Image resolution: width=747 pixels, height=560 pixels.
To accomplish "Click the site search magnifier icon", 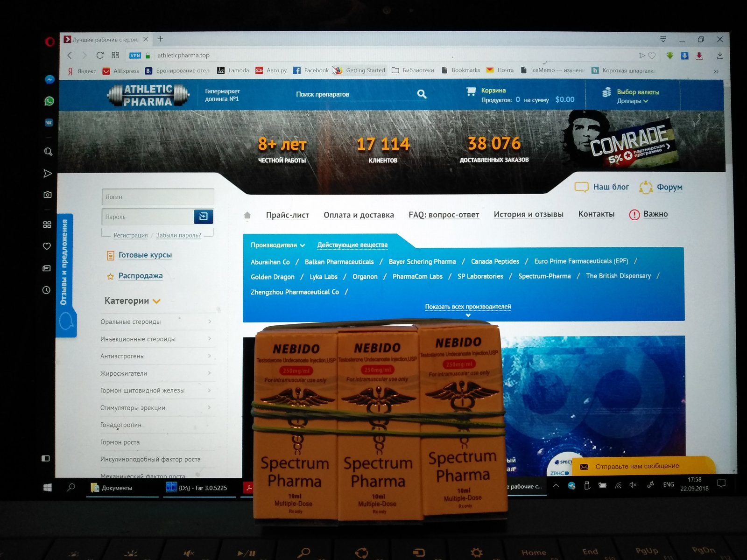I will 422,94.
